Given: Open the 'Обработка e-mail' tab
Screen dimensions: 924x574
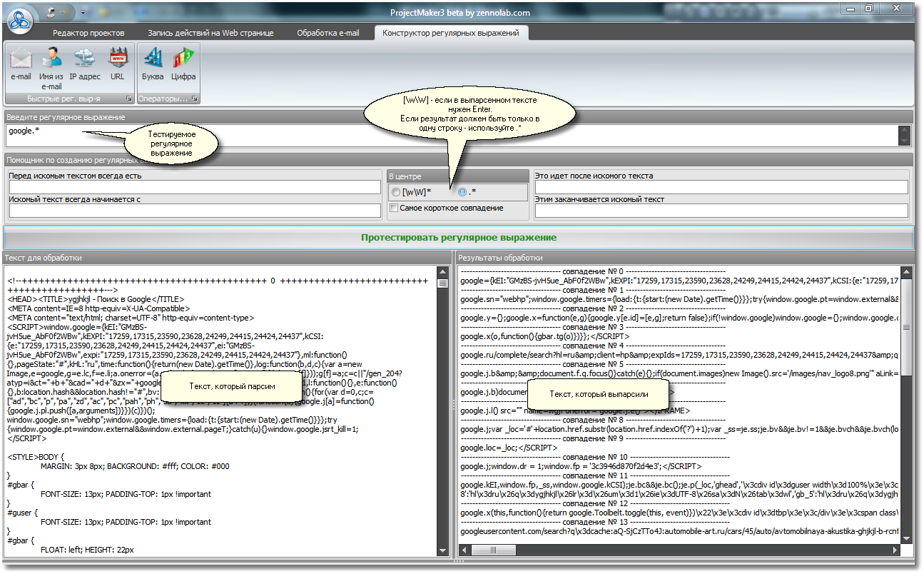Looking at the screenshot, I should pyautogui.click(x=328, y=33).
